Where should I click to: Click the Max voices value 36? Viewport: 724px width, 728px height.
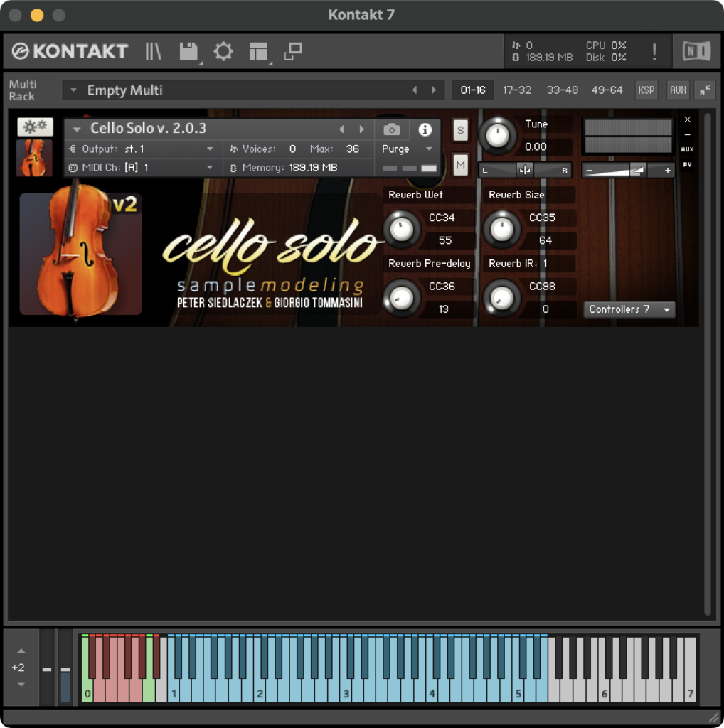[x=353, y=149]
